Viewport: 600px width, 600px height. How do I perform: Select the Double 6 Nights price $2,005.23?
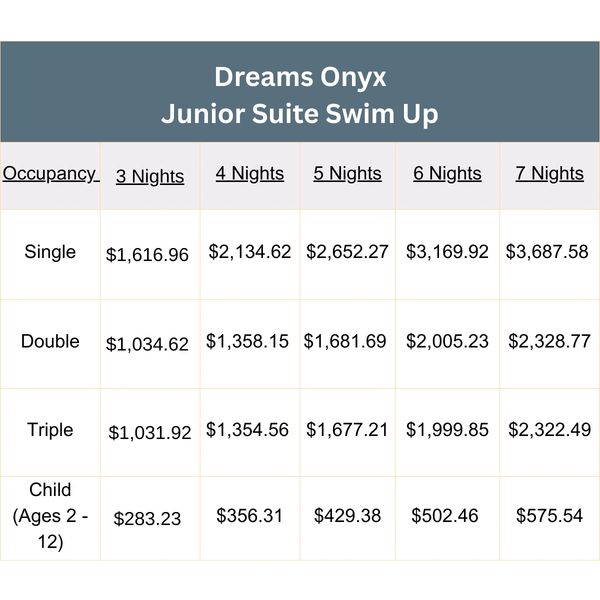tap(447, 342)
